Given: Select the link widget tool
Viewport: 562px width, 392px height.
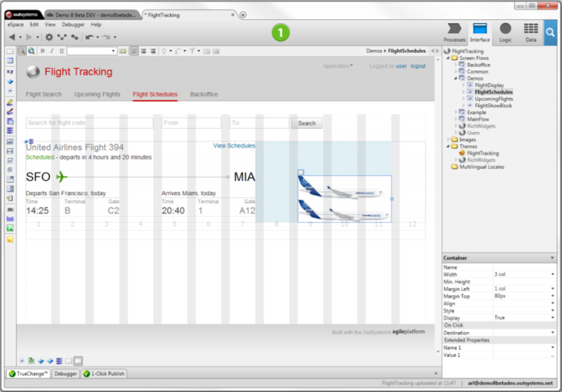Looking at the screenshot, I should 10,218.
